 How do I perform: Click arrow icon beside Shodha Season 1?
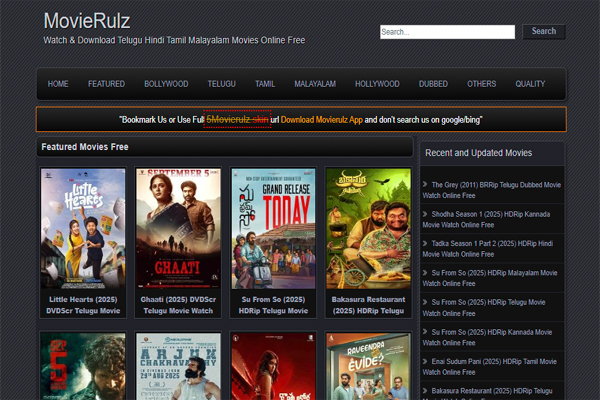[x=425, y=214]
